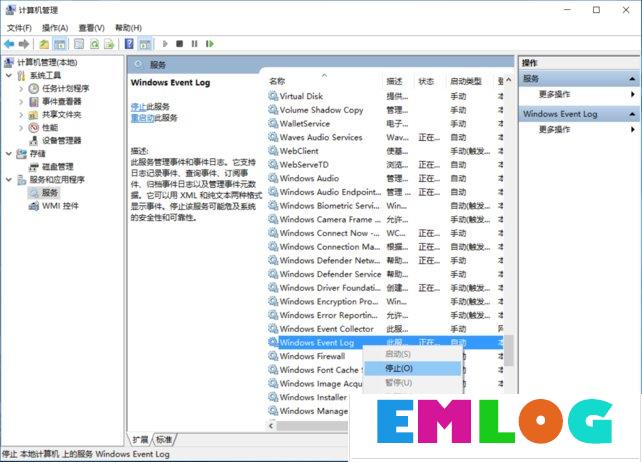The width and height of the screenshot is (642, 462).
Task: Select the Windows Defender Service row
Action: (386, 274)
